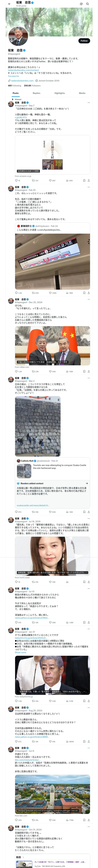Repost the Dec 25, 2024 post

35,371
